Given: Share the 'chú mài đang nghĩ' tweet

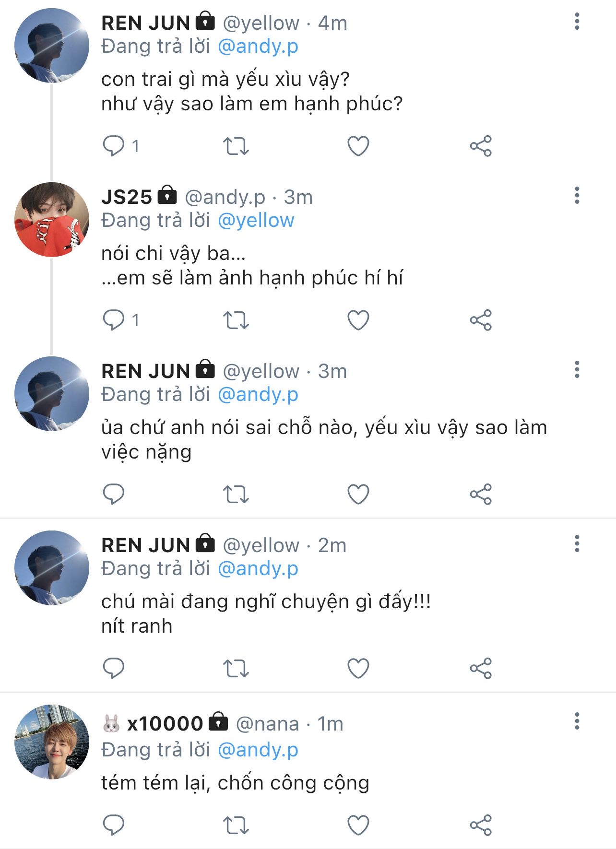Looking at the screenshot, I should (481, 668).
